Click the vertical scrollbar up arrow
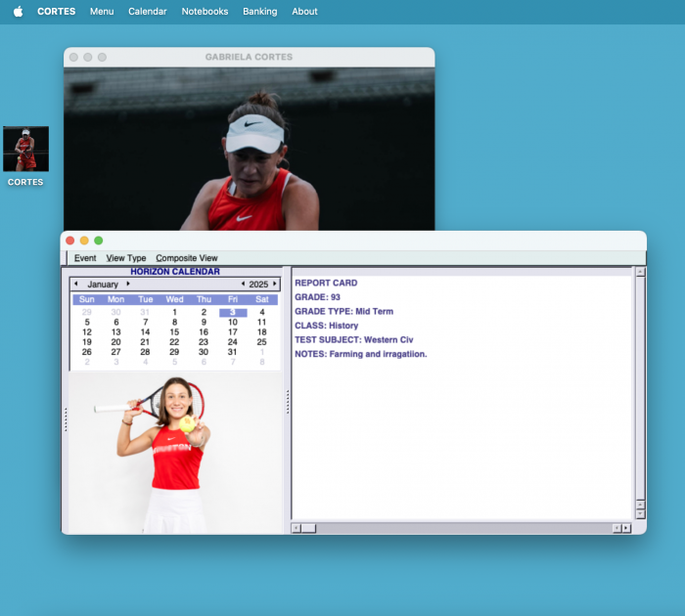Screen dimensions: 685x616 click(x=640, y=273)
